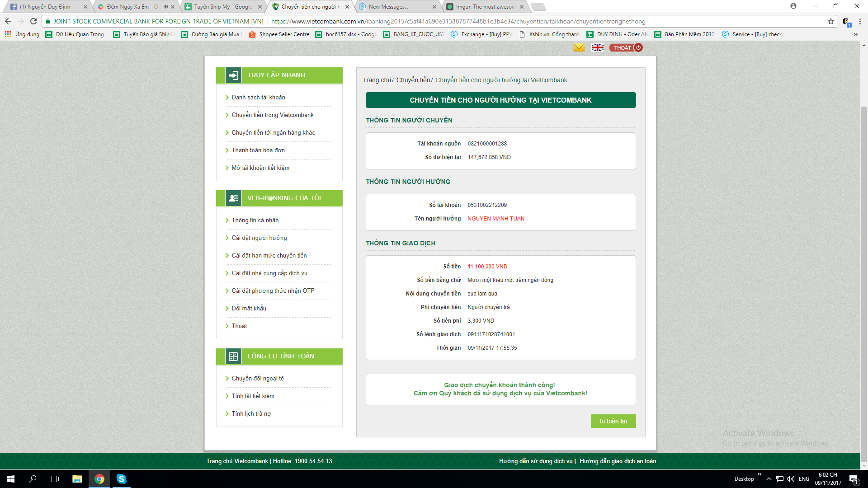Switch to Imgur browser tab

485,7
